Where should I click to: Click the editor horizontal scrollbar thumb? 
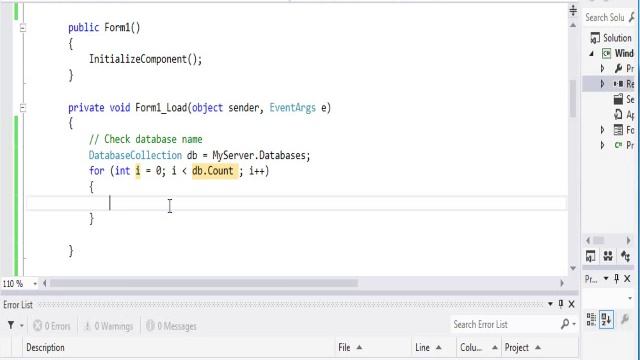coord(204,283)
